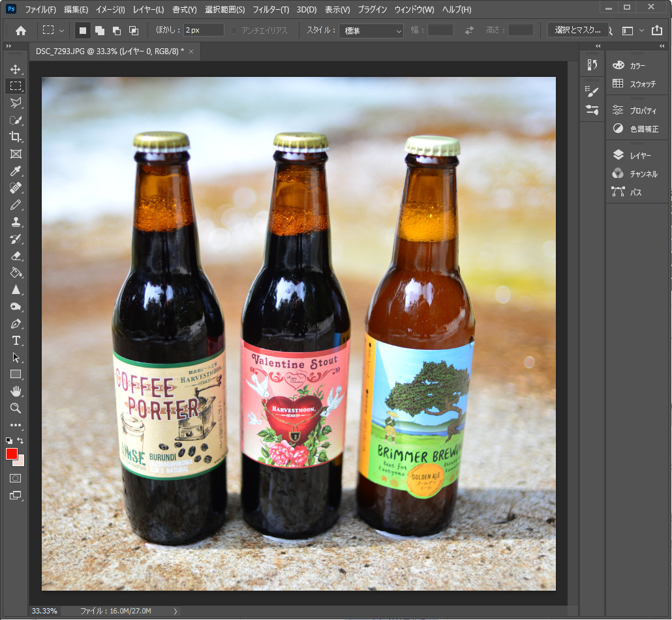Open the History panel icon
Image resolution: width=672 pixels, height=620 pixels.
[592, 65]
